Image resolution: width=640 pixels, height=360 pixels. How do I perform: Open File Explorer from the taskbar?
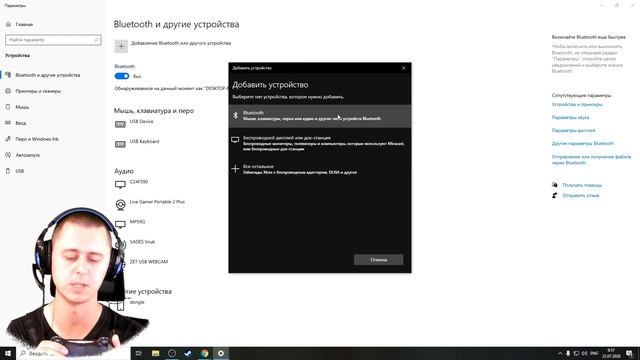[156, 353]
